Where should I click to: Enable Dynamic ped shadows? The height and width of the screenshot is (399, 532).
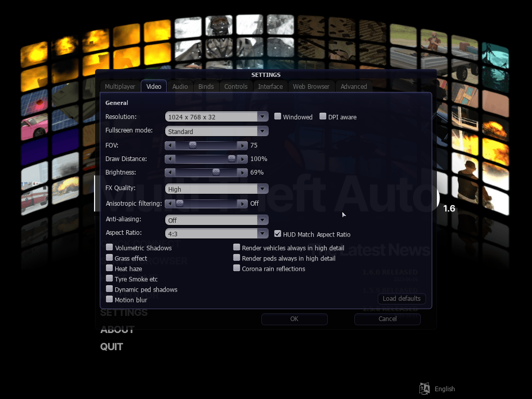coord(109,289)
